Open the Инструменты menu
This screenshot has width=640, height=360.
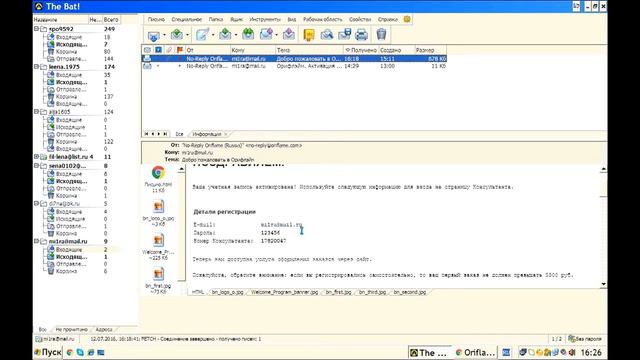click(265, 19)
